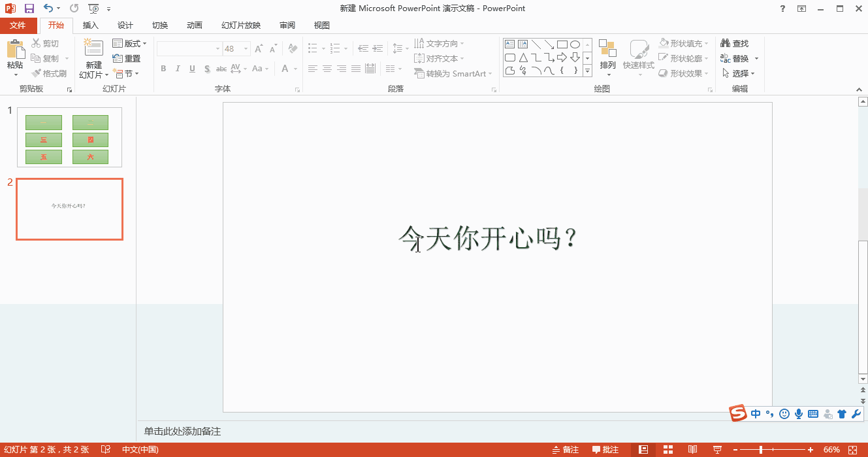The height and width of the screenshot is (457, 868).
Task: Open the spelling check icon in status bar
Action: pyautogui.click(x=105, y=450)
